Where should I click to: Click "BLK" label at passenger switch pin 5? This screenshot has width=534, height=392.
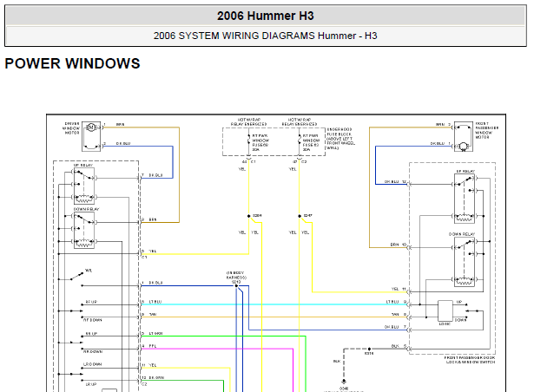point(395,346)
